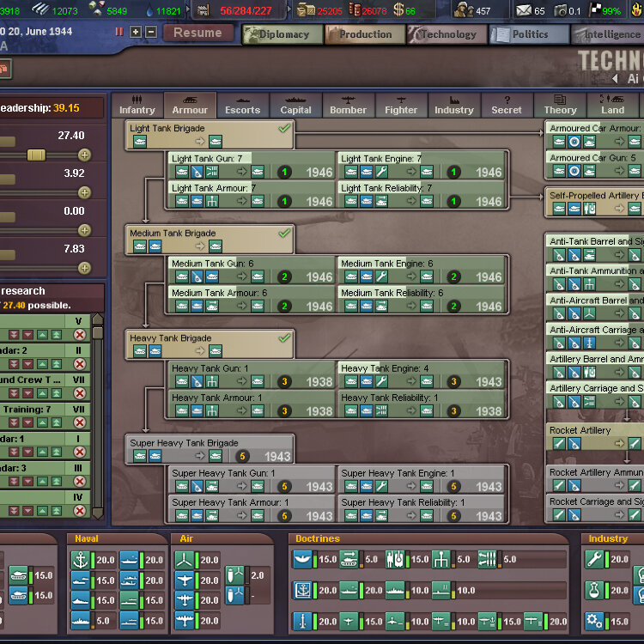Click the slider handle on the 27.40 leadership slider
This screenshot has width=644, height=644.
point(36,155)
